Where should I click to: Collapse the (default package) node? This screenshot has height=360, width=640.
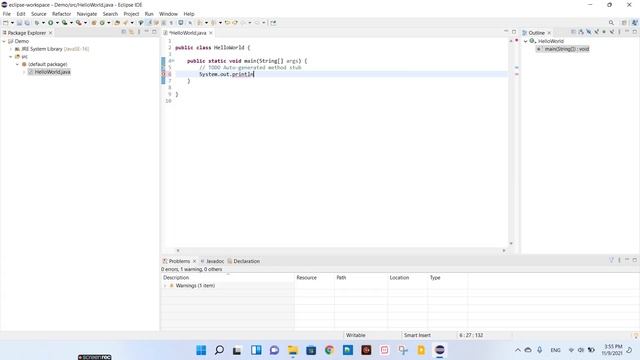pos(18,64)
